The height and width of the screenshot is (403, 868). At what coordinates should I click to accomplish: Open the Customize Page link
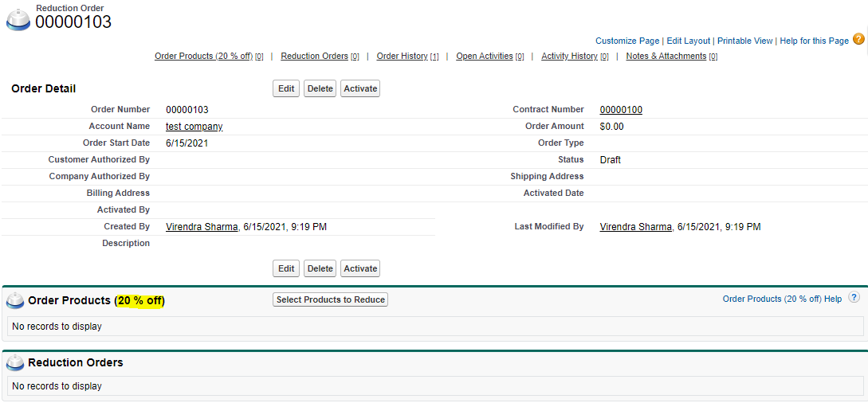(627, 41)
